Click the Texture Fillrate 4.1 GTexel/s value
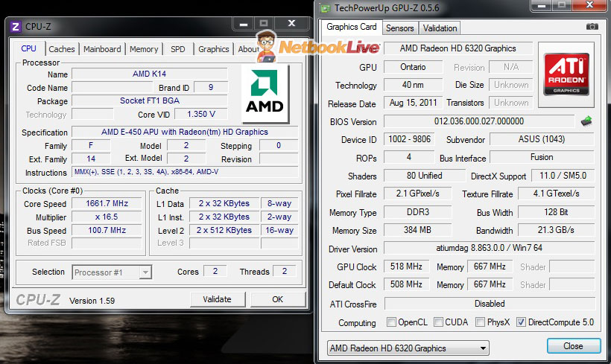The width and height of the screenshot is (611, 364). click(x=557, y=194)
